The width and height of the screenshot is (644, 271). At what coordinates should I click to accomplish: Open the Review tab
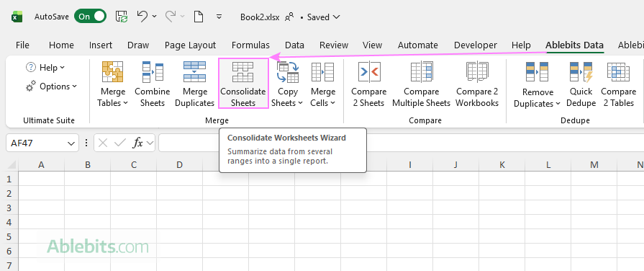334,45
